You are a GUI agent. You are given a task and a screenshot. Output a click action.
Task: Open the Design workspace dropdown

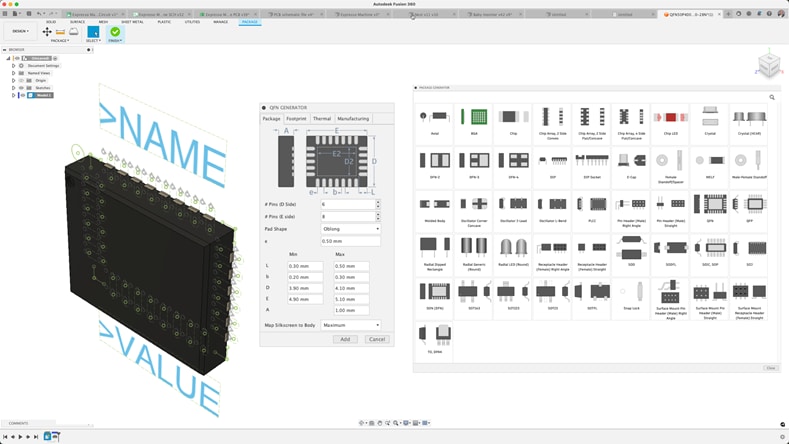coord(21,31)
